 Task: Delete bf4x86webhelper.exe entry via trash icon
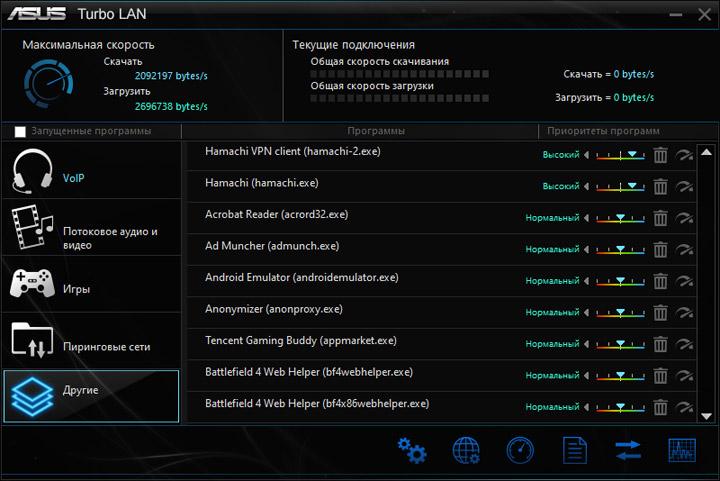[660, 407]
